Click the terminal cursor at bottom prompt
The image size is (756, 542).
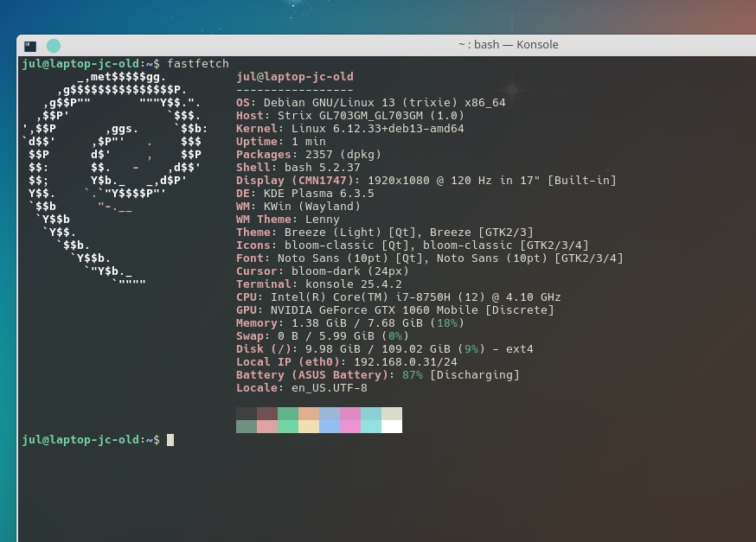coord(170,440)
